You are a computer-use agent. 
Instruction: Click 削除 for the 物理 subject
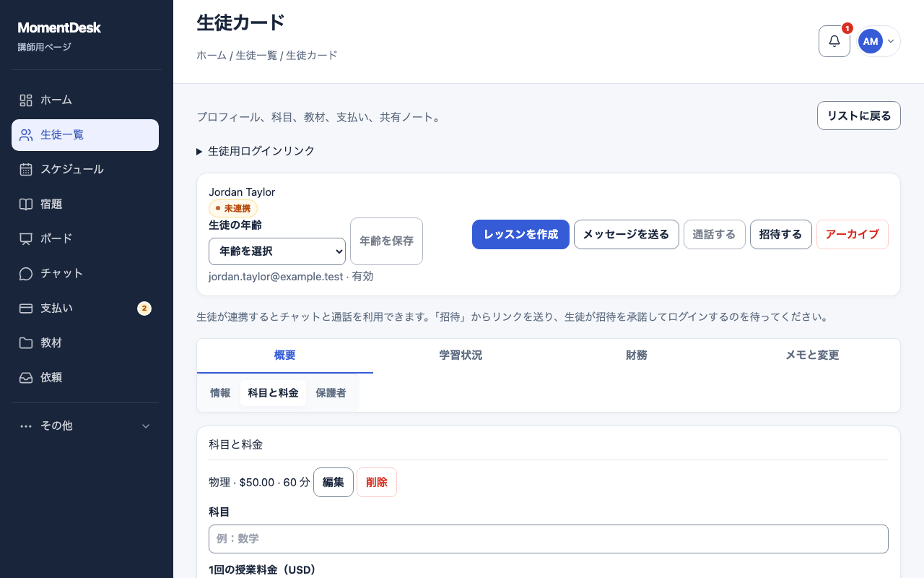377,483
